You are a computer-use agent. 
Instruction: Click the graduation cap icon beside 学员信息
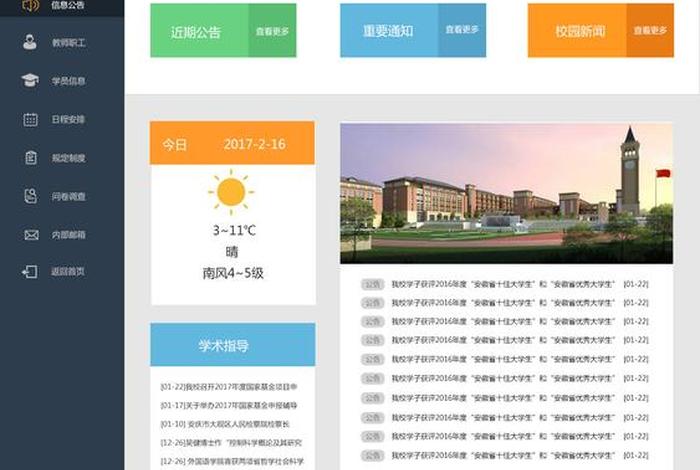pos(30,80)
